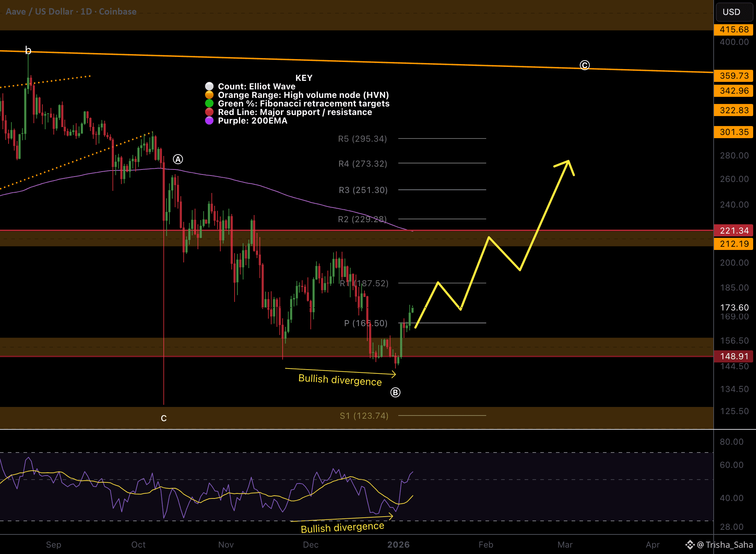Screen dimensions: 756x554
Task: Click the circled A wave marker
Action: point(178,159)
